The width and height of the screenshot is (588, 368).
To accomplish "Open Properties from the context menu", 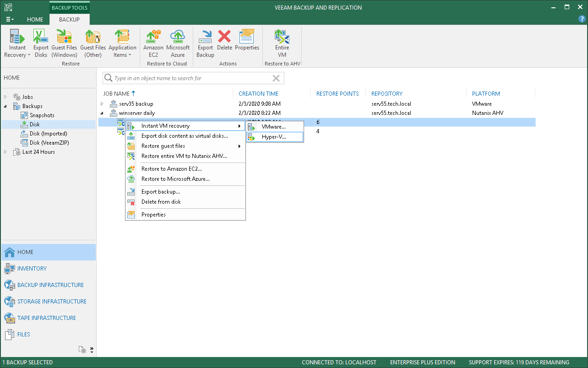I will pyautogui.click(x=185, y=215).
